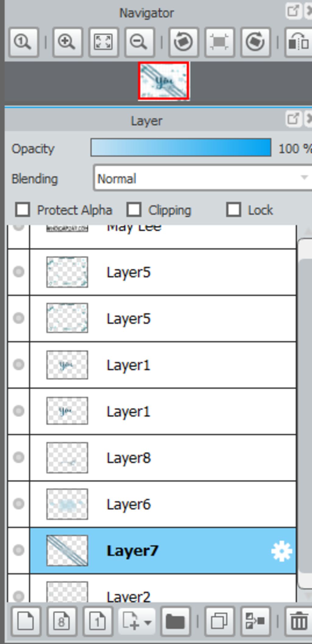The image size is (312, 644).
Task: Enable the Clipping checkbox
Action: point(134,210)
